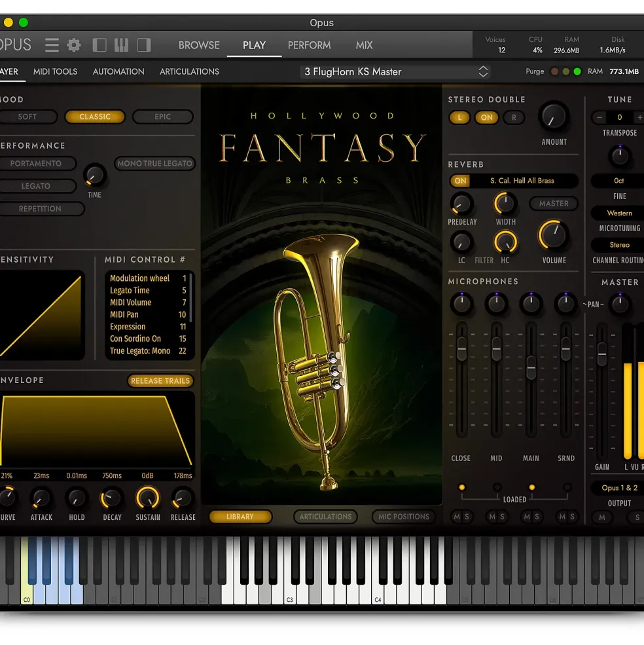Click the Mid mic pan knob

click(496, 304)
